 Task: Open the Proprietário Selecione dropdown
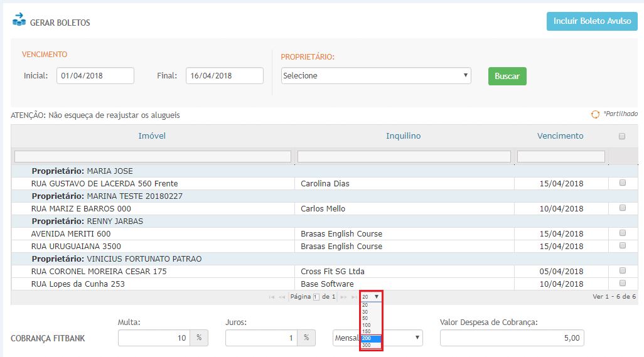tap(376, 76)
